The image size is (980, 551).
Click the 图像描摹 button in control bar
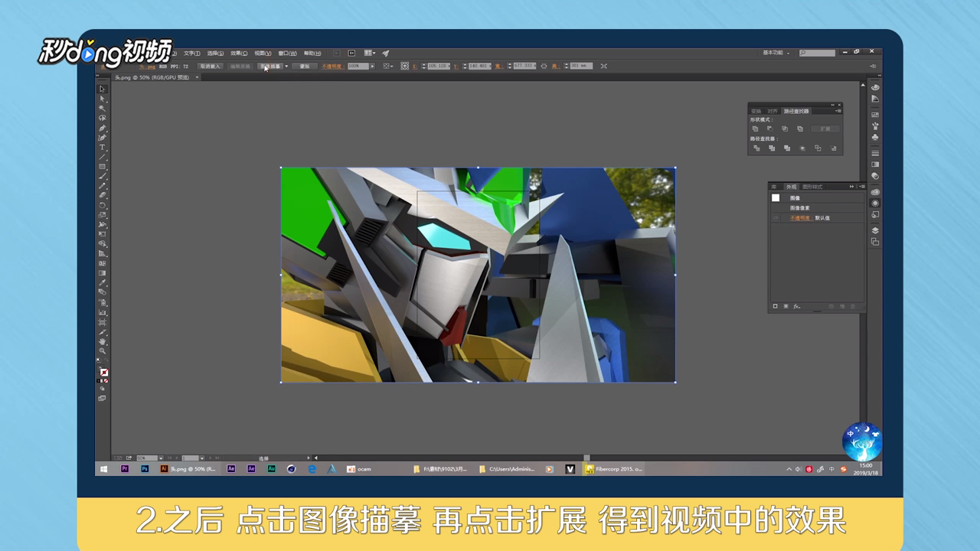point(271,67)
